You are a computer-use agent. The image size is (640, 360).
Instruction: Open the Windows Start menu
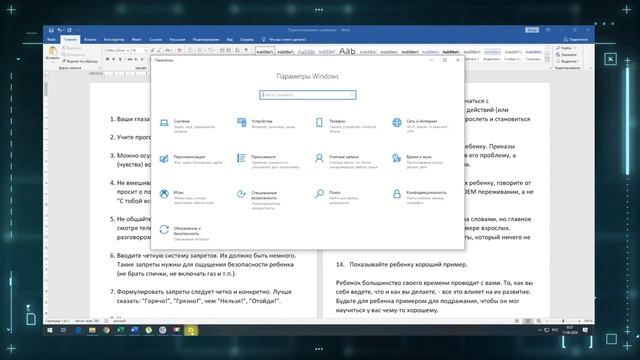(x=50, y=330)
